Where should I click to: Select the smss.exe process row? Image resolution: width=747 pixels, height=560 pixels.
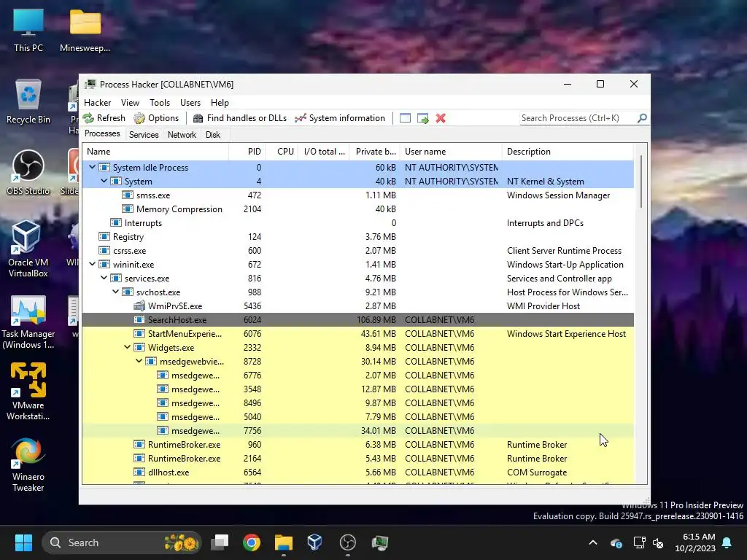tap(357, 195)
